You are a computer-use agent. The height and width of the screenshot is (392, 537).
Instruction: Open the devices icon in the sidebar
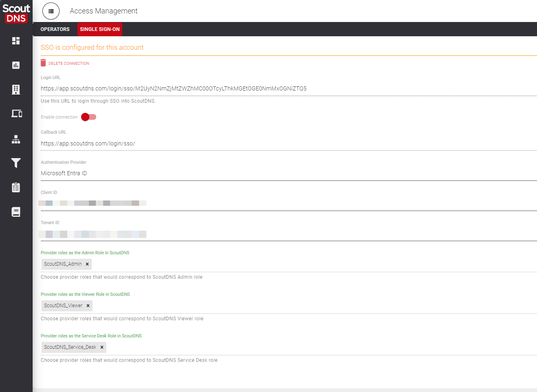(16, 114)
